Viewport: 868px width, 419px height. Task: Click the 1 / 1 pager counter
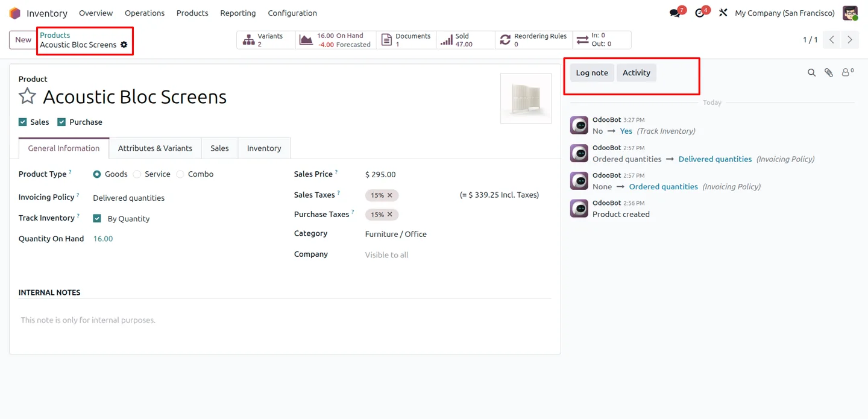click(810, 40)
